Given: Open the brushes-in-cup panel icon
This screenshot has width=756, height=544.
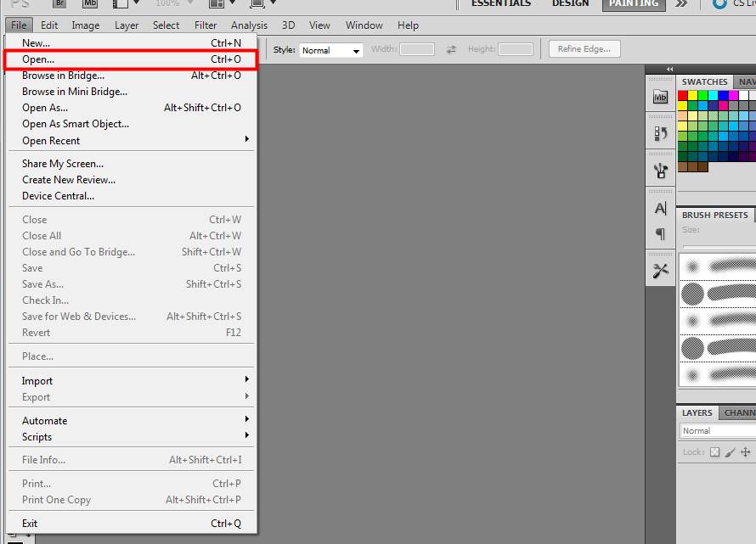Looking at the screenshot, I should [660, 171].
